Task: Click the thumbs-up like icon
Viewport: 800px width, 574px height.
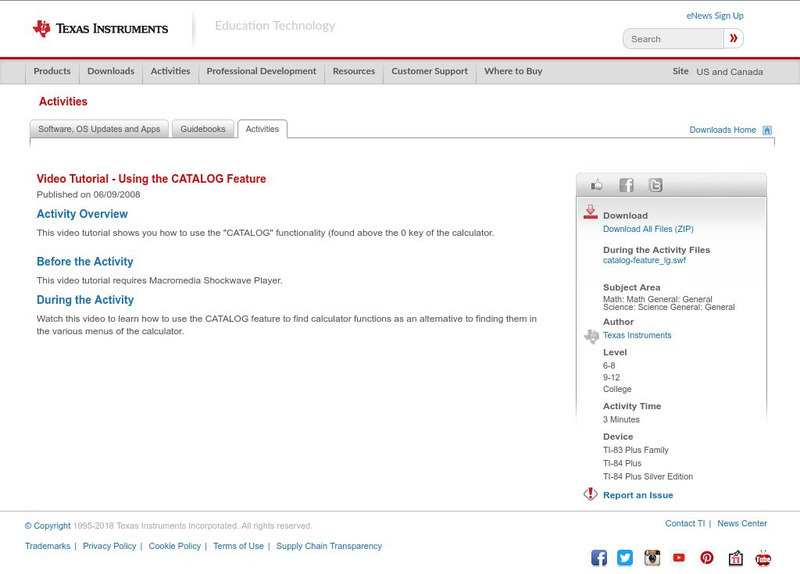Action: click(x=596, y=185)
